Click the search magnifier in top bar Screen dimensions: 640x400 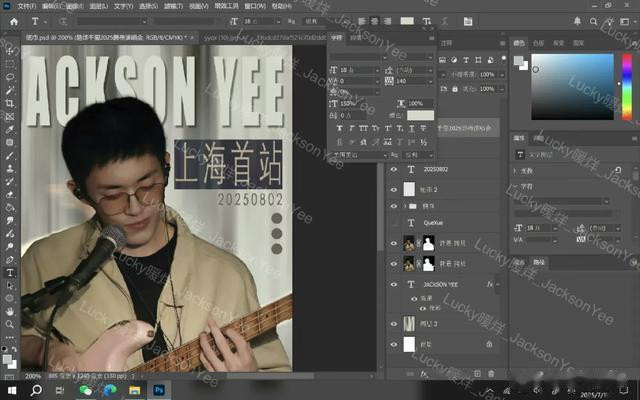[x=593, y=21]
